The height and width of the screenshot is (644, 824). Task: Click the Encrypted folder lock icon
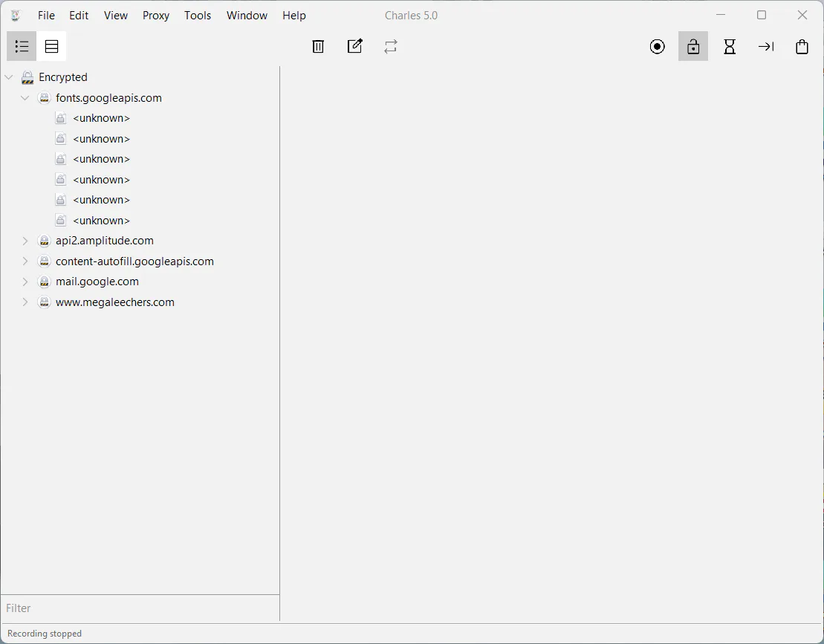click(27, 77)
